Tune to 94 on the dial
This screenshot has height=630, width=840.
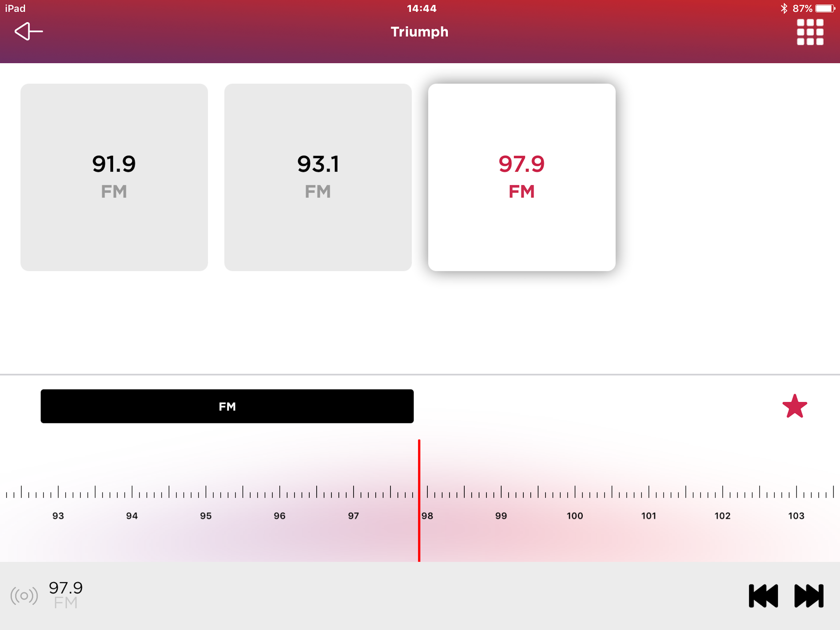coord(132,516)
